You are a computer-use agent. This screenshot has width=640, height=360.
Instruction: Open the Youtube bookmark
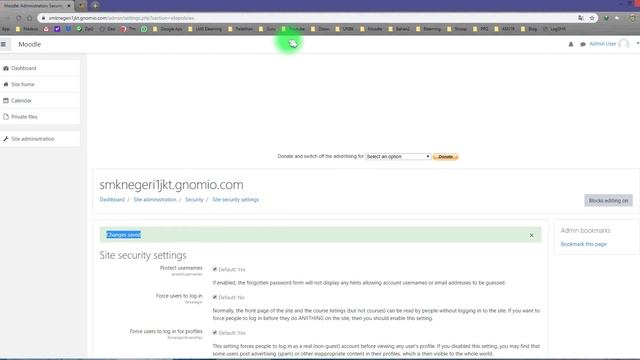[293, 29]
